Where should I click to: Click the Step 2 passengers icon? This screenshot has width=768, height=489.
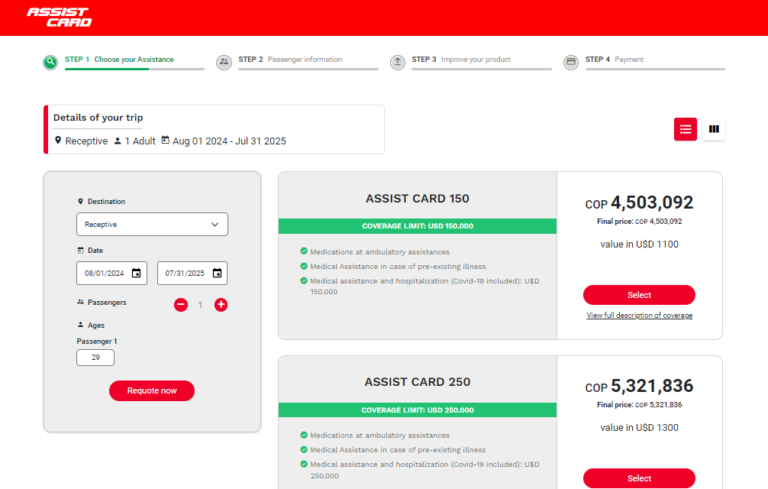(224, 62)
